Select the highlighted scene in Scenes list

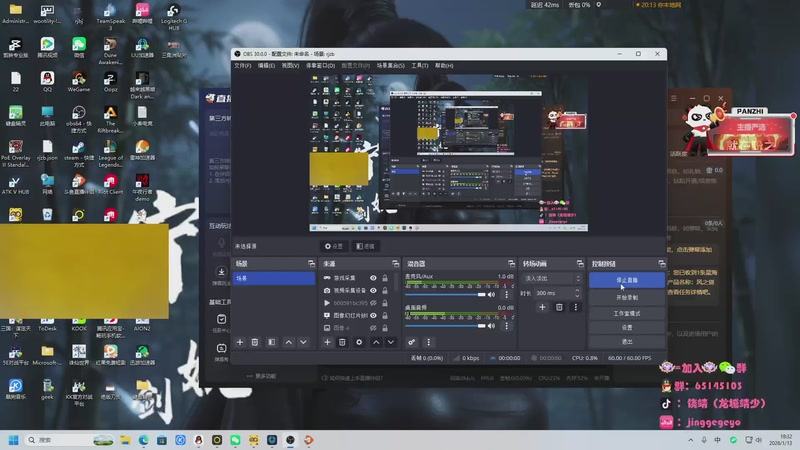pyautogui.click(x=274, y=278)
